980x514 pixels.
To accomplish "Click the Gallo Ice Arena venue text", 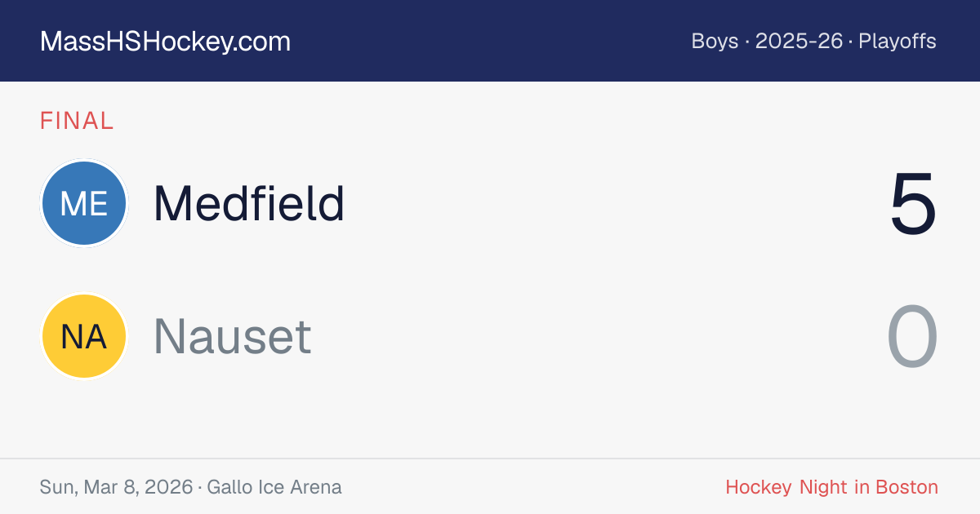I will (274, 487).
